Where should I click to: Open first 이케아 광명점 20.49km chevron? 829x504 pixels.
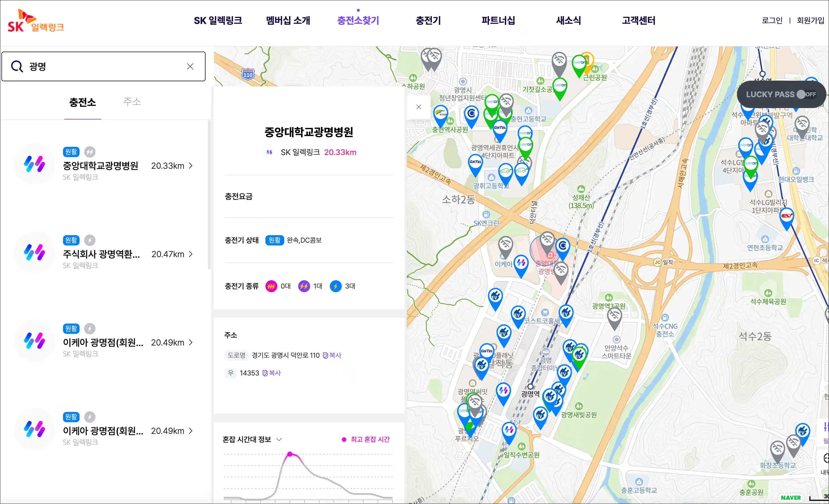[x=191, y=342]
